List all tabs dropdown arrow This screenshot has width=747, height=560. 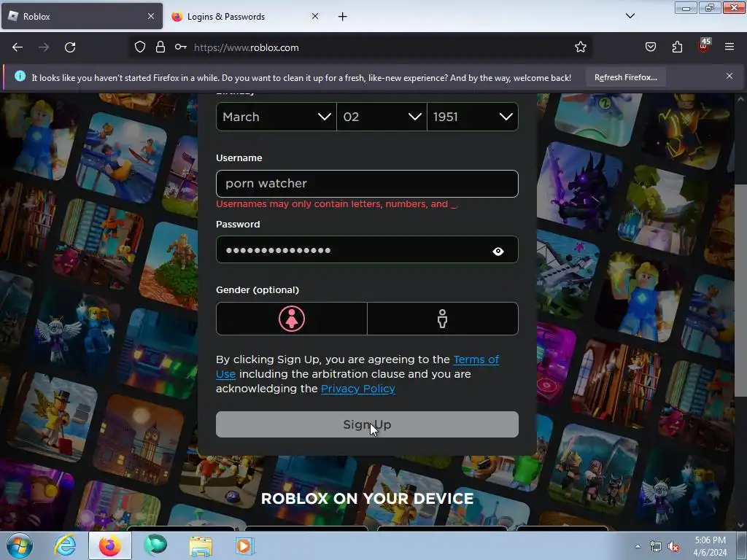[x=630, y=16]
